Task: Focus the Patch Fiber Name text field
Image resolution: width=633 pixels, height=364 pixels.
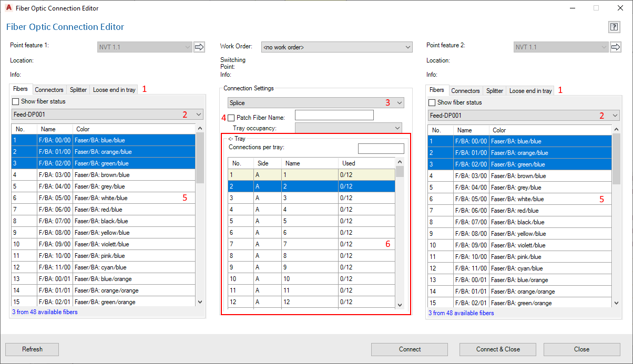Action: point(334,115)
